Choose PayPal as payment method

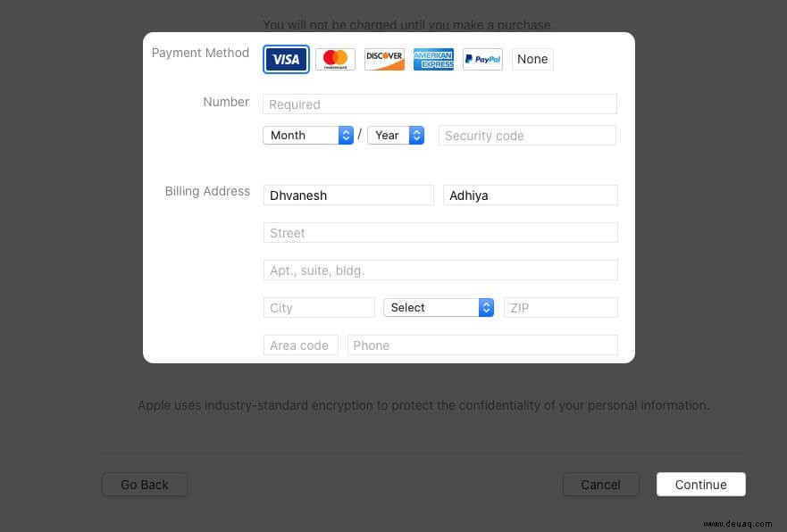[x=483, y=59]
